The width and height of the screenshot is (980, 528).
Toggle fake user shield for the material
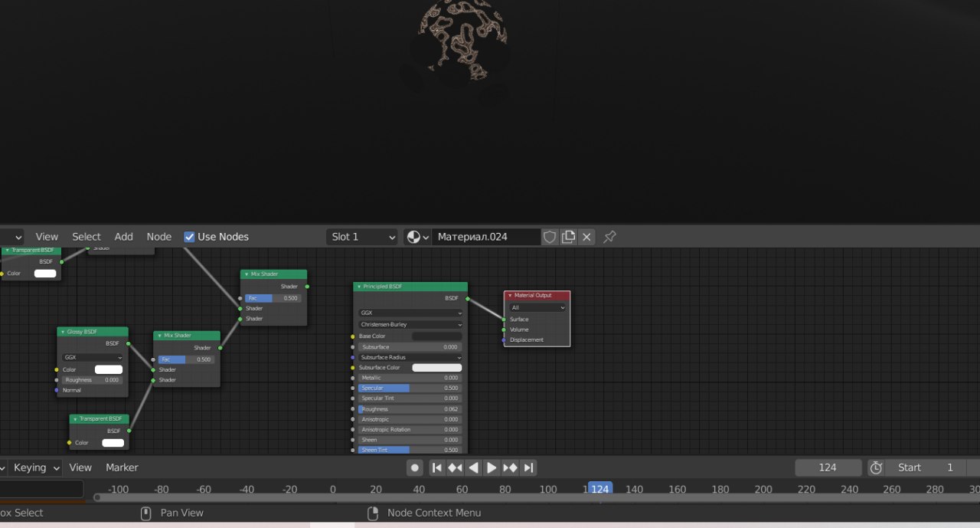(x=550, y=237)
